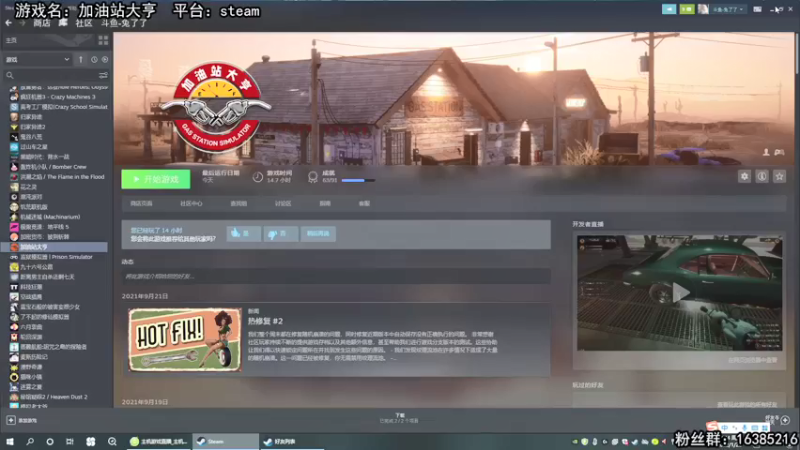800x450 pixels.
Task: Open downloads status at bottom center
Action: [399, 418]
